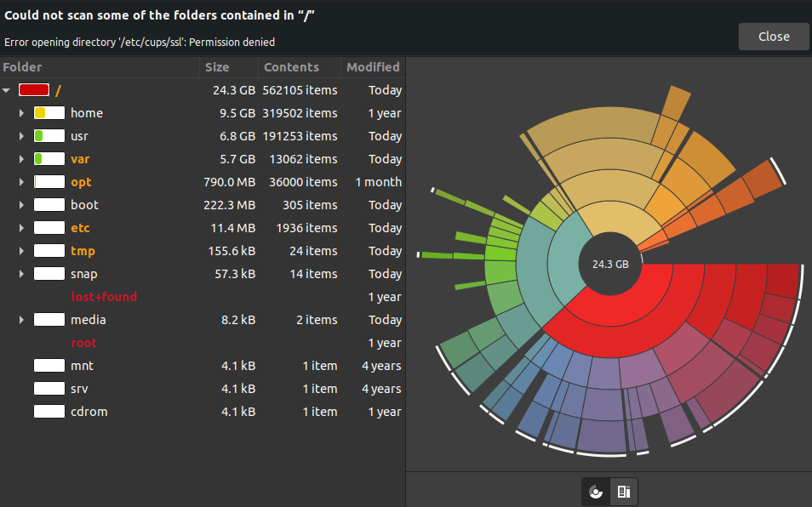
Task: Collapse the root "/" folder tree
Action: pos(7,90)
